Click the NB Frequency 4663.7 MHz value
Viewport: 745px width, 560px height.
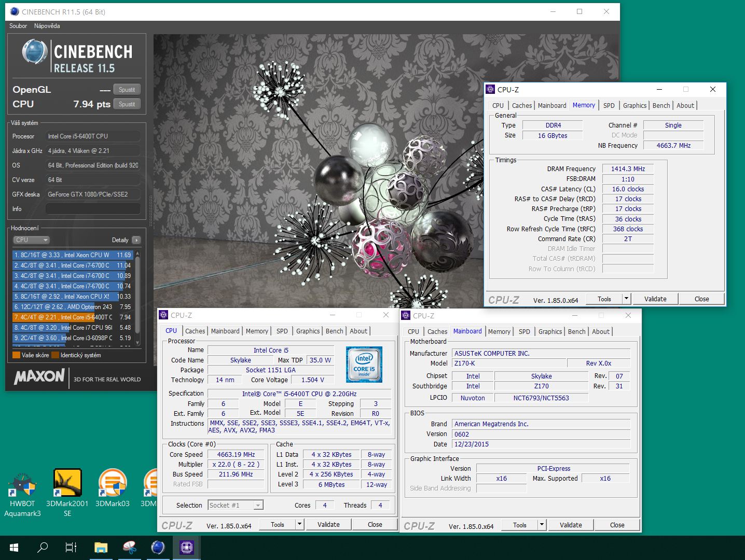pos(673,145)
